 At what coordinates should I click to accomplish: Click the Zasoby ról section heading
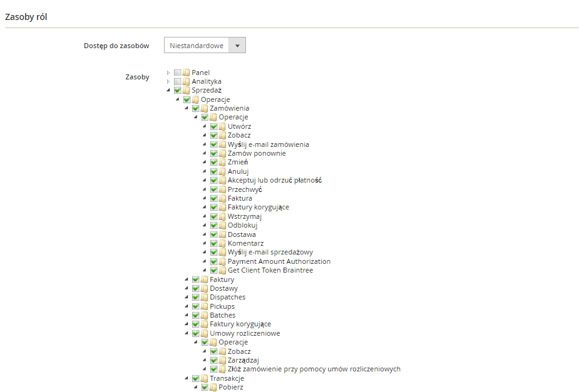26,17
